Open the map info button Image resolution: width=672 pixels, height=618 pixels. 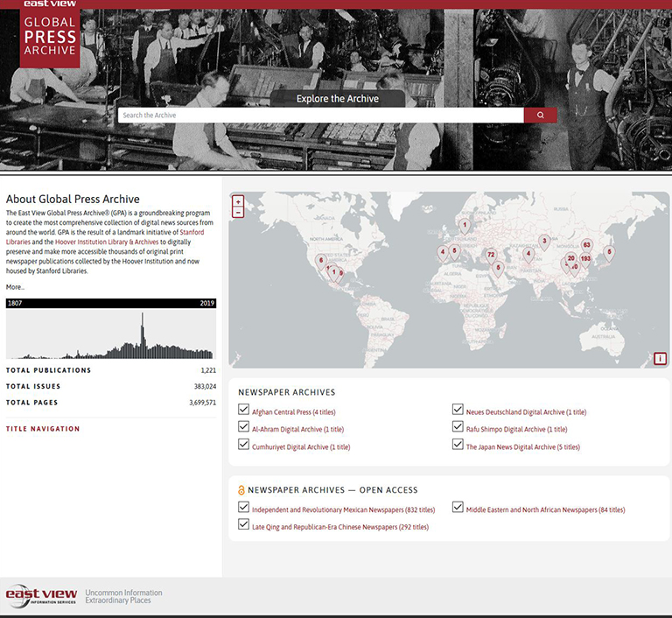point(660,358)
